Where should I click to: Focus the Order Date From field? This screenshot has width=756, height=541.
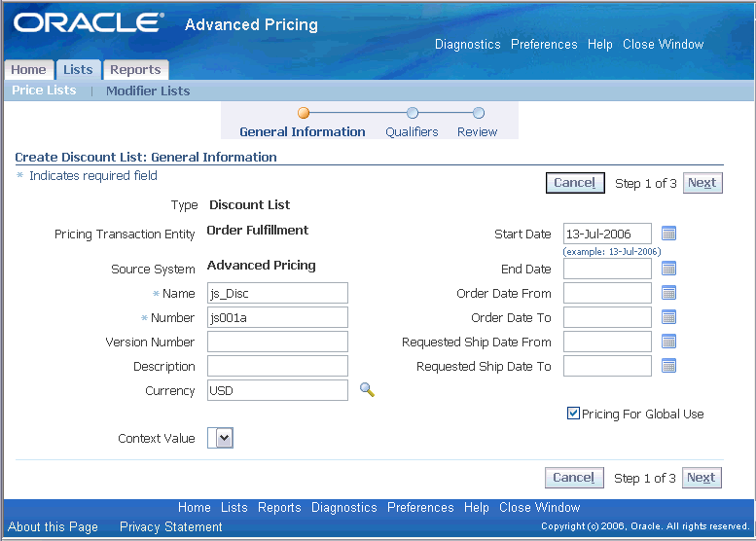click(x=607, y=293)
